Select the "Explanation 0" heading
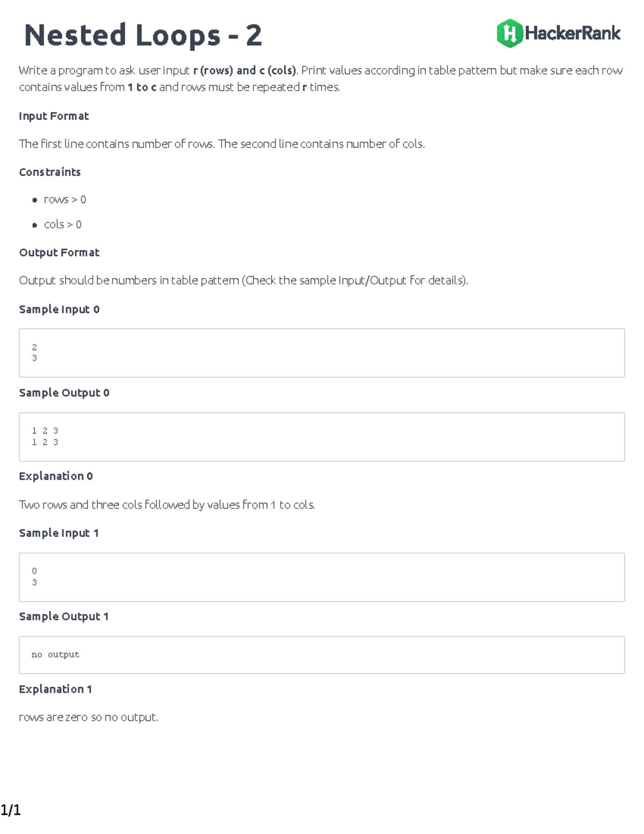644x834 pixels. 56,476
